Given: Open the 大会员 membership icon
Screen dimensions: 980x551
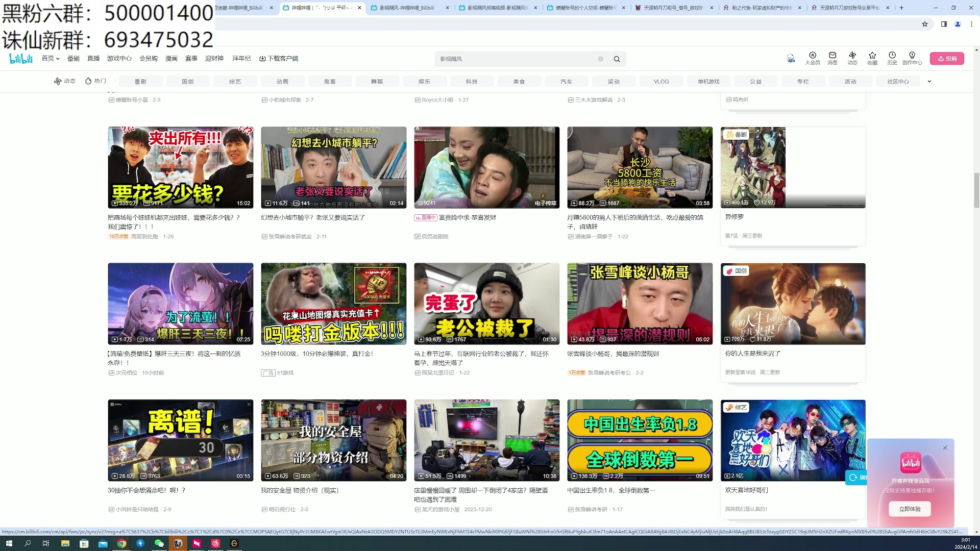Looking at the screenshot, I should pos(812,56).
